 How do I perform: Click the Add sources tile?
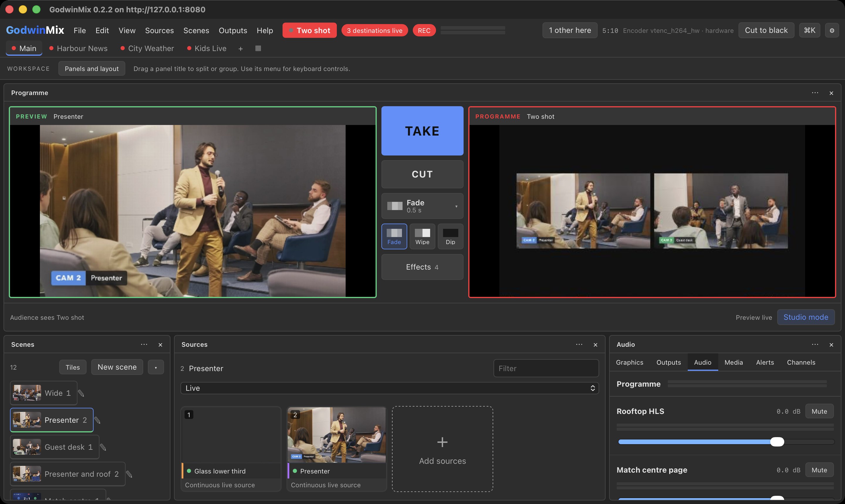[442, 449]
